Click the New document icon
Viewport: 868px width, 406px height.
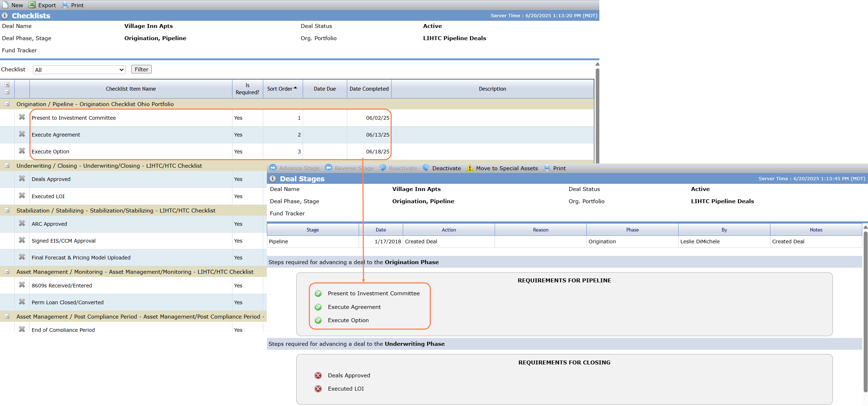(5, 5)
